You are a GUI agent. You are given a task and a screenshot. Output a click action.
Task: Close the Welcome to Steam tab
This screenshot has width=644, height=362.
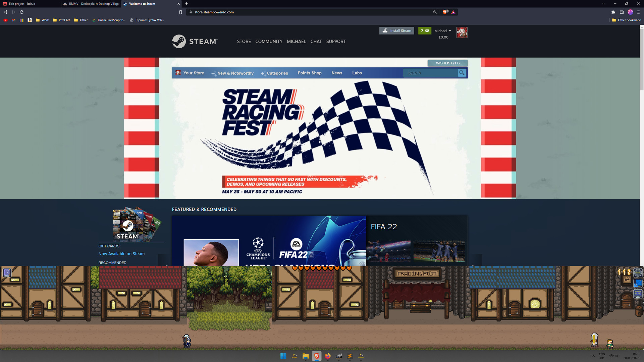[178, 4]
